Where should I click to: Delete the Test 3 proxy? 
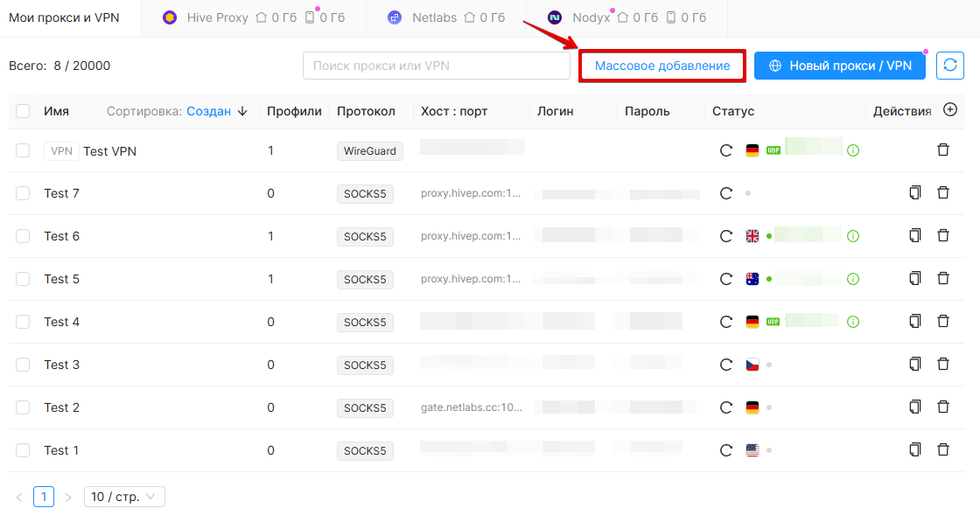click(943, 364)
